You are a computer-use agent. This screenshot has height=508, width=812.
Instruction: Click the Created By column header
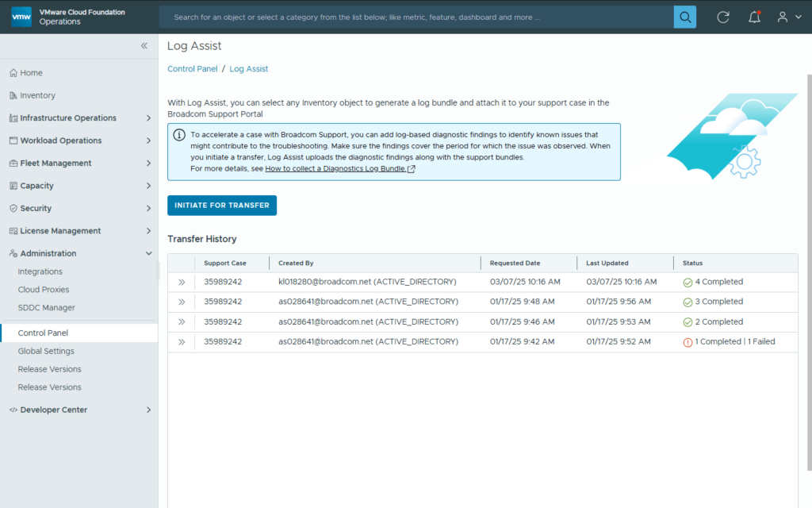click(296, 264)
